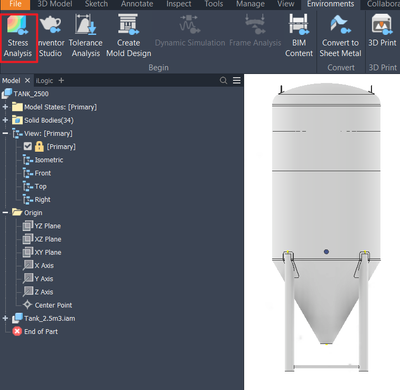
Task: Expand the Model States node
Action: tap(5, 107)
